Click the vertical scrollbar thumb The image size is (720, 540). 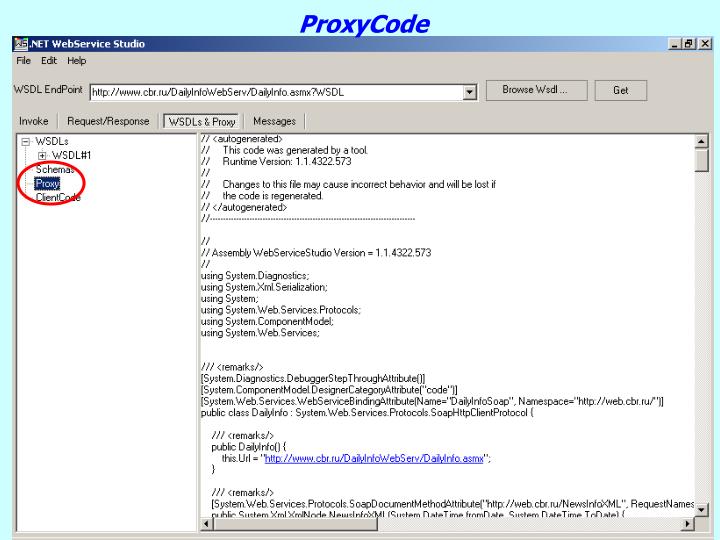pos(701,160)
